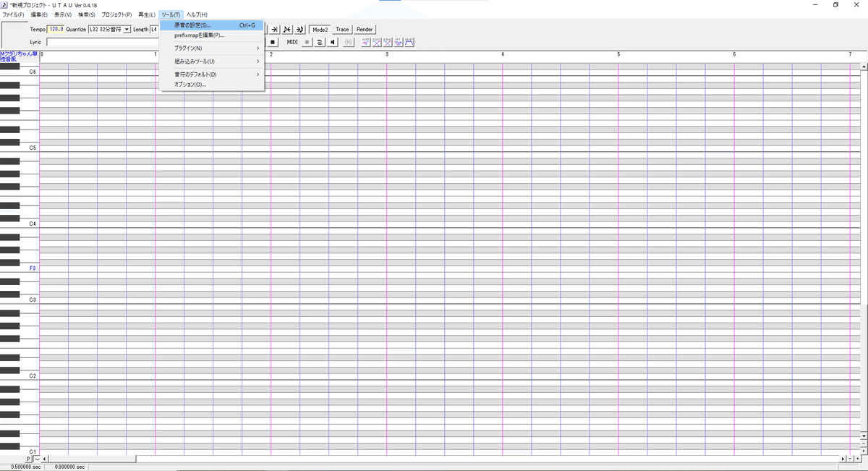Toggle Mode2 pitch editing
Screen dimensions: 868x471
[320, 29]
